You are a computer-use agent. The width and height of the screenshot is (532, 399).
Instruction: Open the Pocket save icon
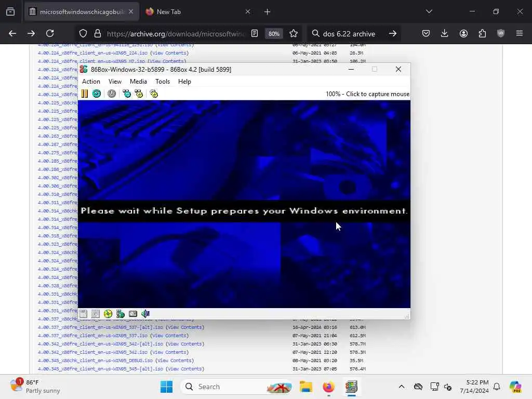426,33
